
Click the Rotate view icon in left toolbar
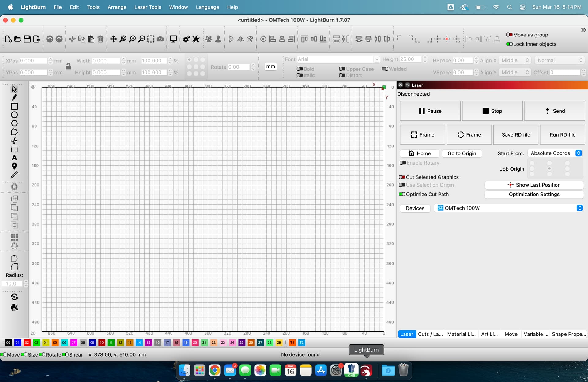pyautogui.click(x=14, y=297)
